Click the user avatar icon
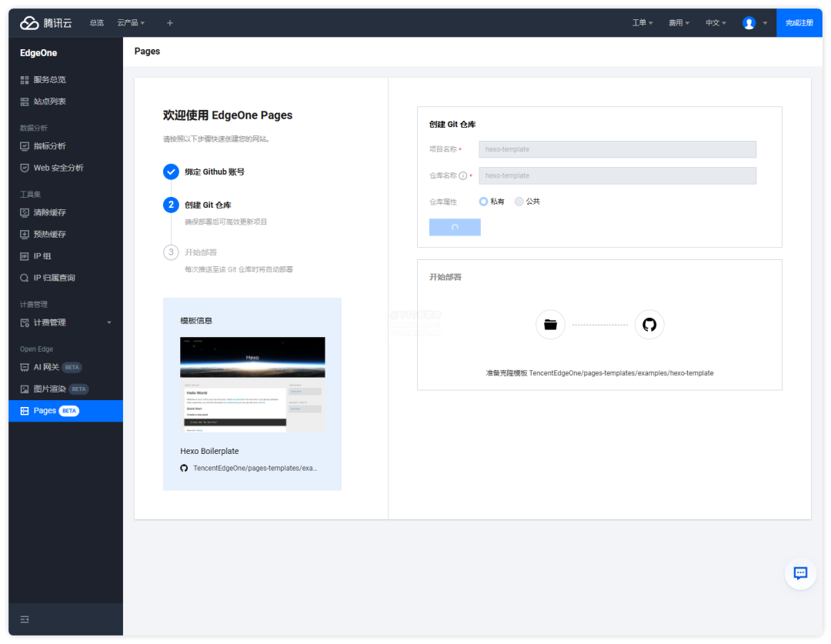 (x=749, y=23)
